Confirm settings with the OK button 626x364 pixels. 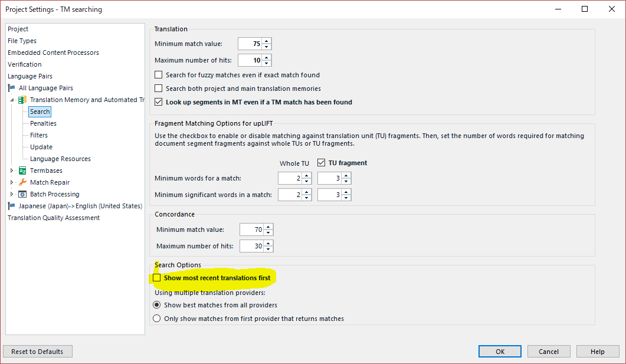500,352
